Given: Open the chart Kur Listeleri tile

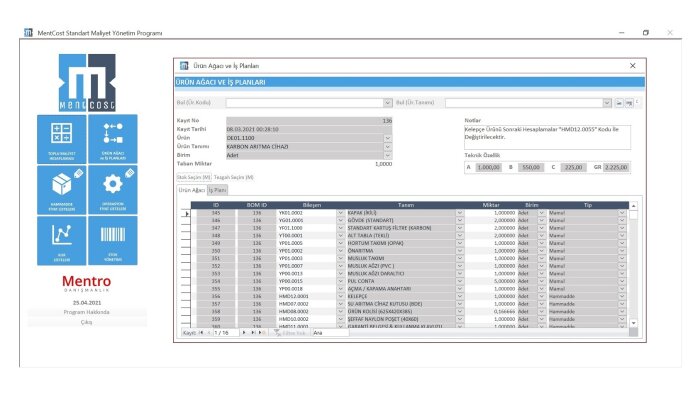Looking at the screenshot, I should click(62, 241).
